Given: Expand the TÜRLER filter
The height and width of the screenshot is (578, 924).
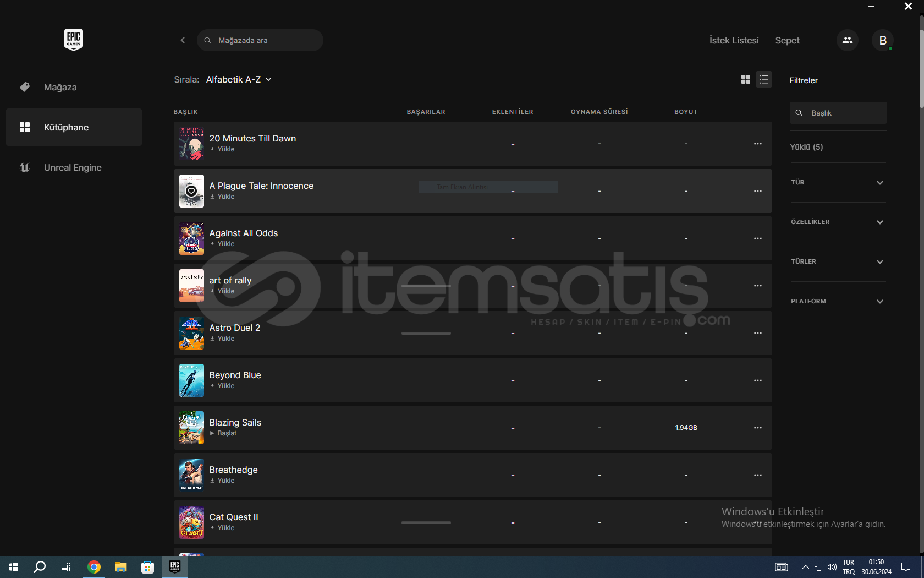Looking at the screenshot, I should tap(838, 261).
